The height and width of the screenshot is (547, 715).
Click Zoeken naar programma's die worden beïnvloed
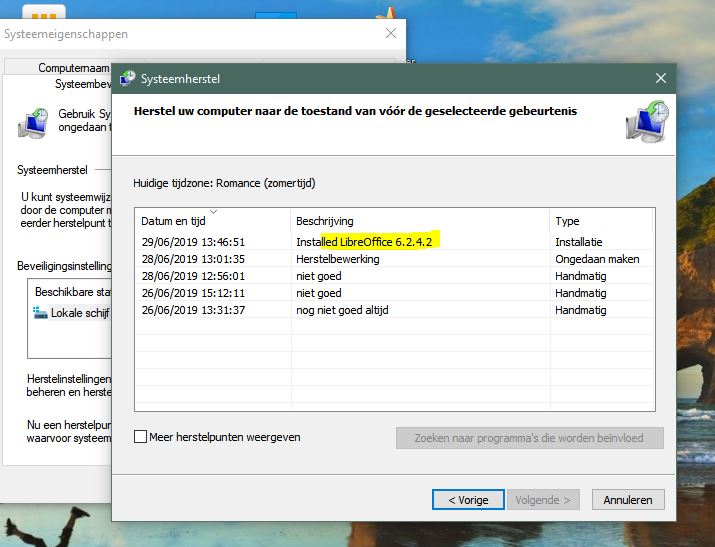click(x=531, y=438)
